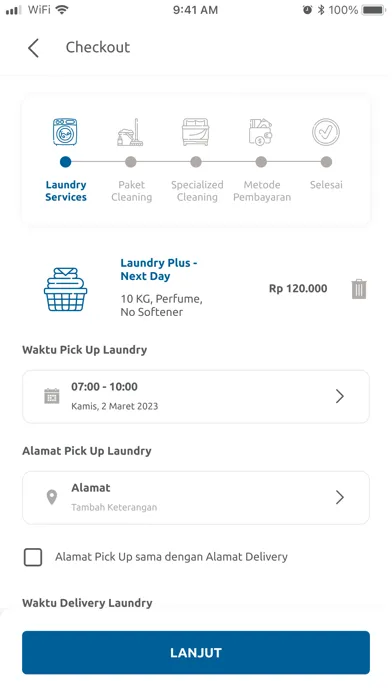This screenshot has height=696, width=392.
Task: Tap the LANJUT button
Action: [x=196, y=652]
